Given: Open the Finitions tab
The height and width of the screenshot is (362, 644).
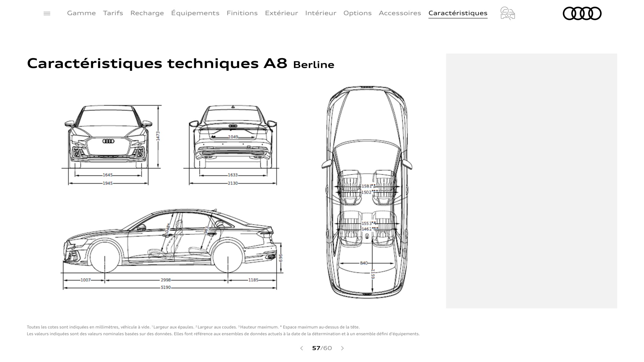Looking at the screenshot, I should 242,13.
